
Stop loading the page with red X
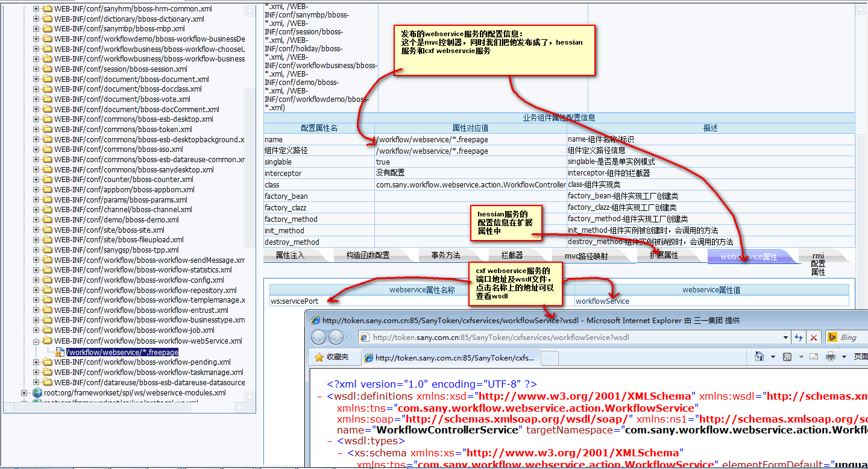(x=814, y=338)
